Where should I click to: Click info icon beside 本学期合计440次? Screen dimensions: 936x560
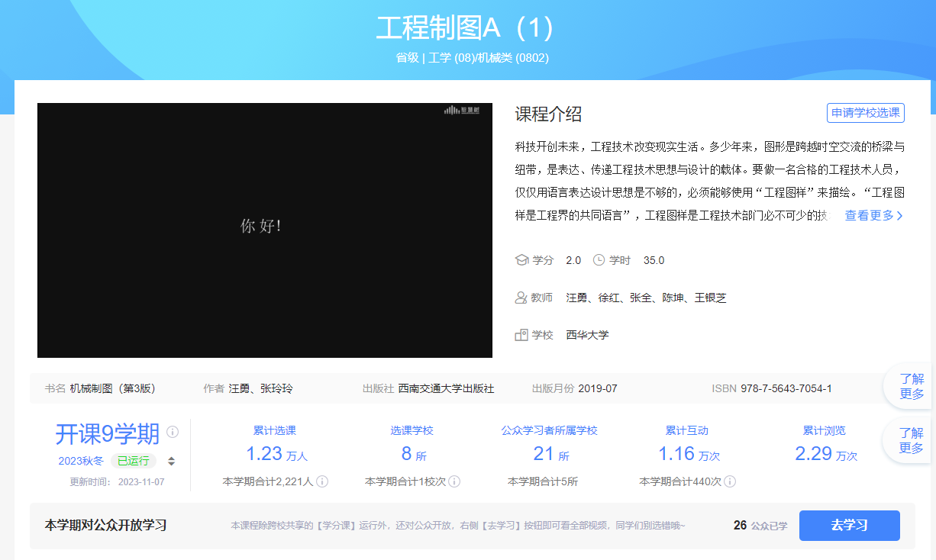730,481
